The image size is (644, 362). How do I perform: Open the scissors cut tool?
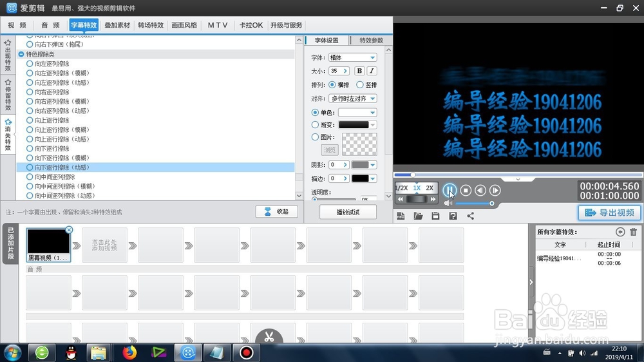(x=269, y=336)
